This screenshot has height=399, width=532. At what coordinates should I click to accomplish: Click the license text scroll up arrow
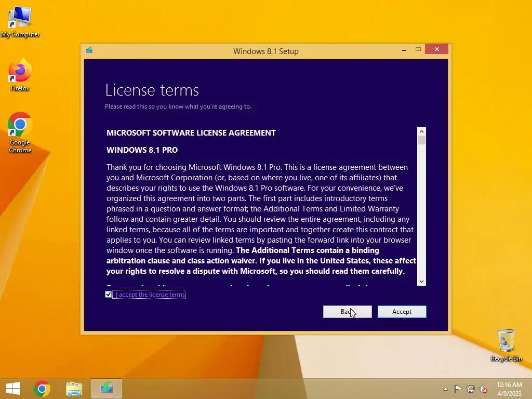coord(421,131)
